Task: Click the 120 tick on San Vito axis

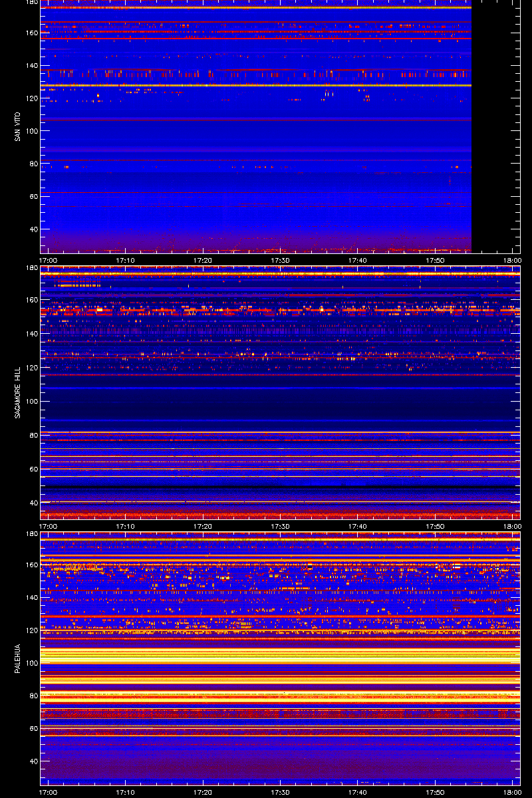Action: (x=31, y=98)
